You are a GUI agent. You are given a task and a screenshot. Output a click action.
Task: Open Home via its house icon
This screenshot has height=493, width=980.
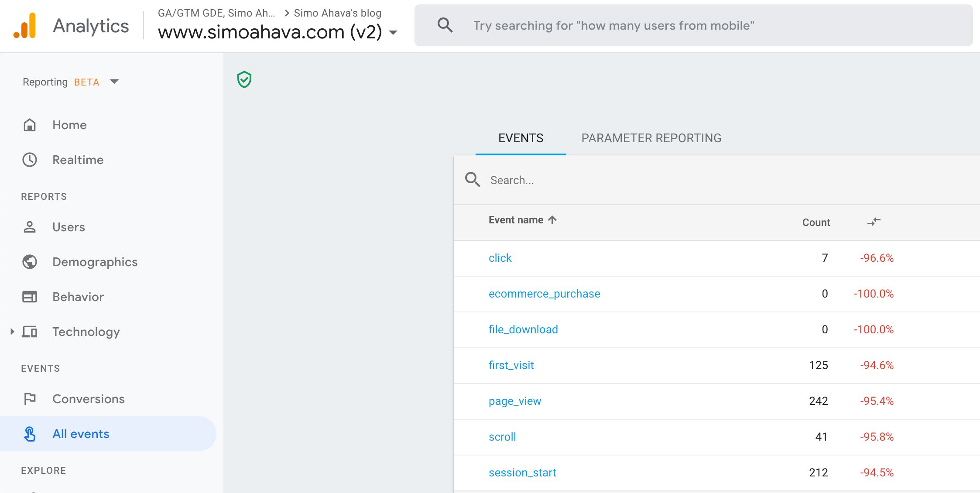[30, 125]
